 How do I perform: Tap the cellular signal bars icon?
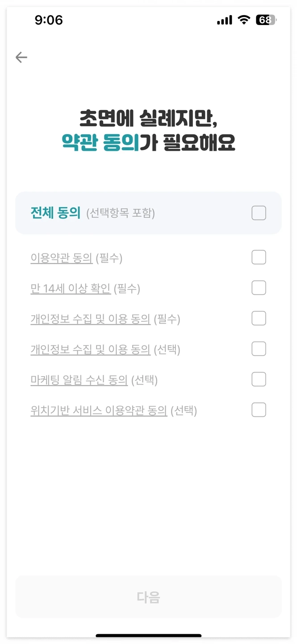pos(224,21)
